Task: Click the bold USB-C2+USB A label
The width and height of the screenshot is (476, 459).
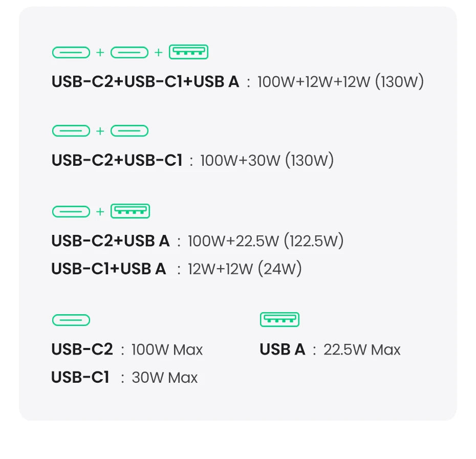Action: [111, 241]
